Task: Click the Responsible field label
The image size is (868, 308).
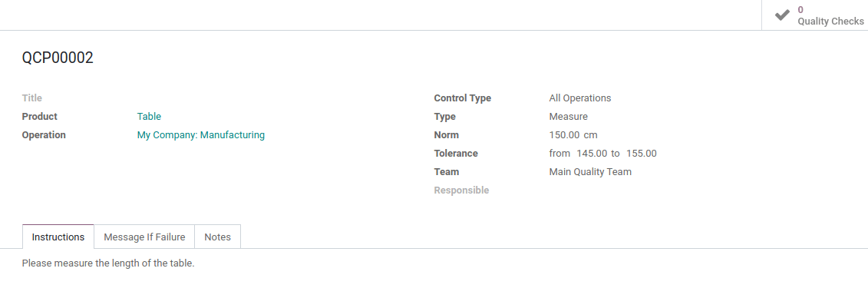Action: [462, 190]
